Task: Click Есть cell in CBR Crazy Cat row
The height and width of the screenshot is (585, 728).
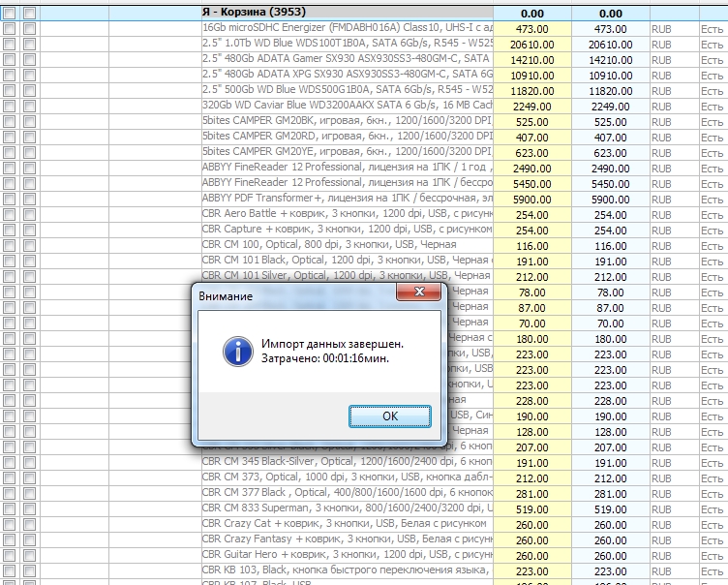Action: (x=713, y=525)
